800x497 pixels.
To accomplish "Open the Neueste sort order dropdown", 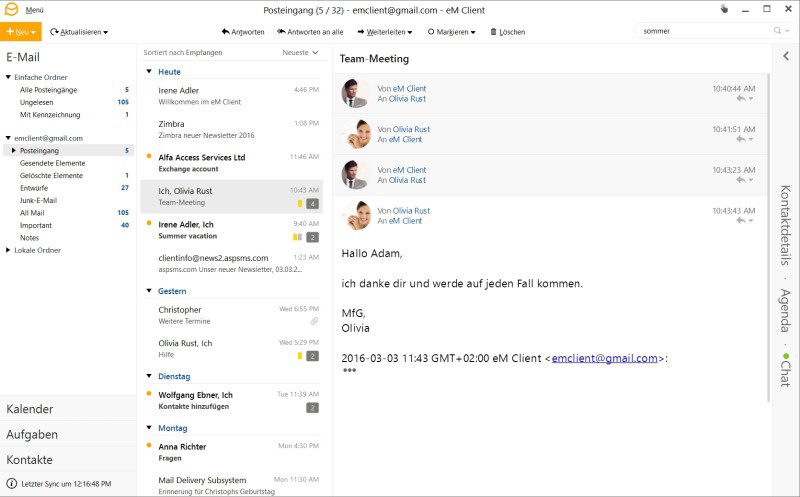I will (300, 53).
